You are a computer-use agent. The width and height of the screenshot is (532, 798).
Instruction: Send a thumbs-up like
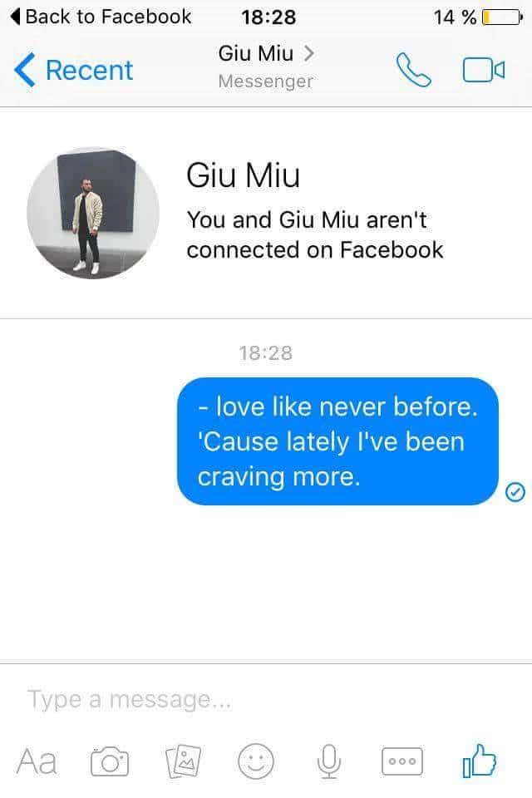click(x=479, y=761)
